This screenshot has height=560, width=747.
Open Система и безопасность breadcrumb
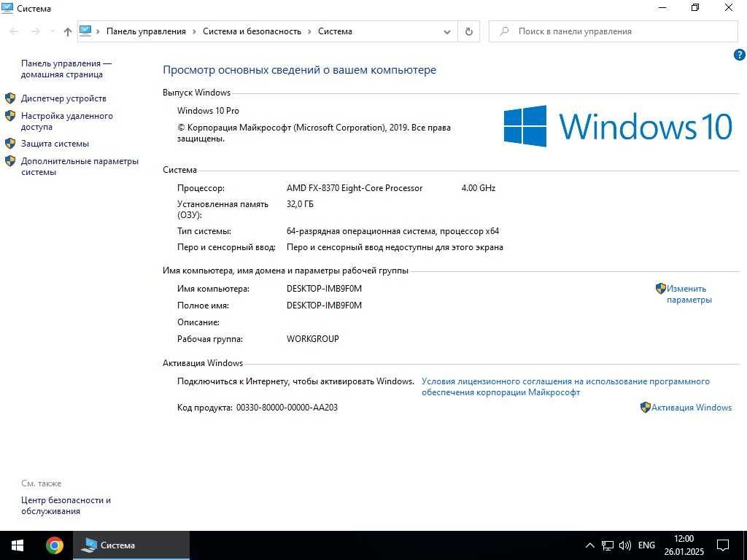(252, 31)
